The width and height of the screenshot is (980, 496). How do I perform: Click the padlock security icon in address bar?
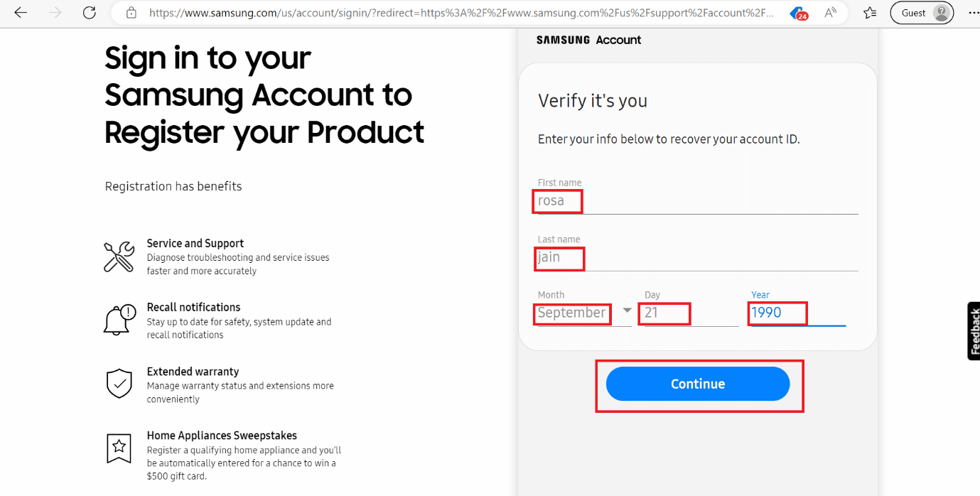pyautogui.click(x=131, y=12)
